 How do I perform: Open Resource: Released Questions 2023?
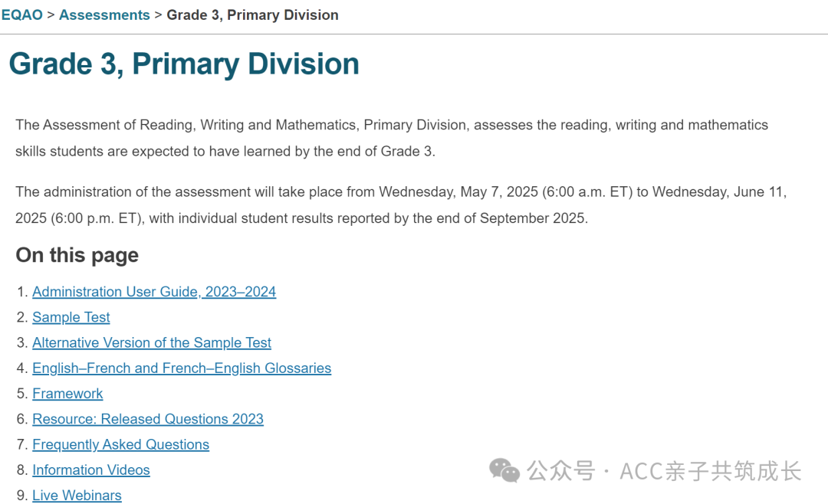[148, 419]
